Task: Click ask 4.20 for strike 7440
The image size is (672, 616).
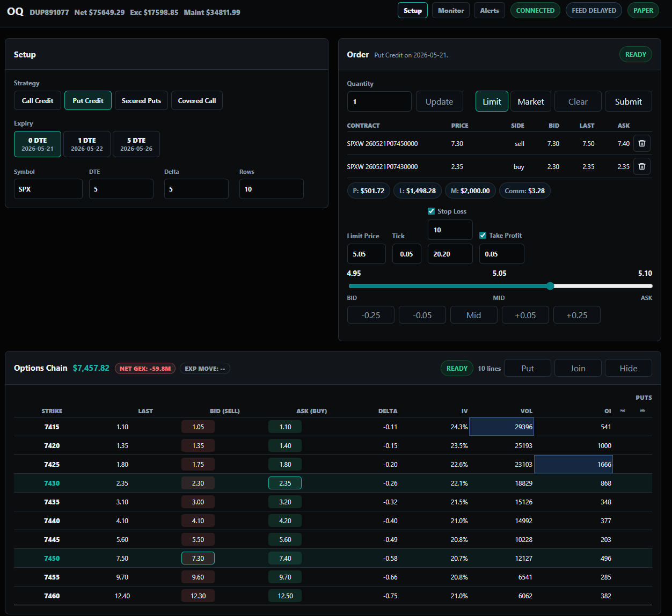Action: click(285, 520)
